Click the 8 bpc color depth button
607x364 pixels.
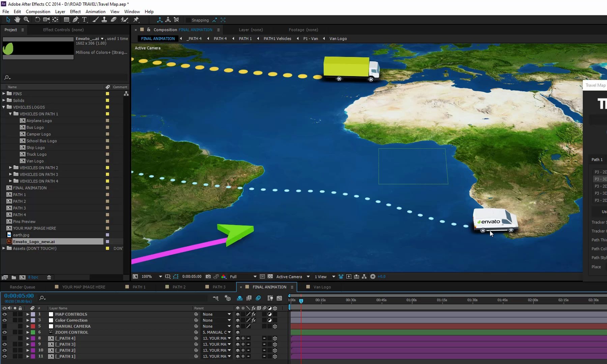pos(33,277)
